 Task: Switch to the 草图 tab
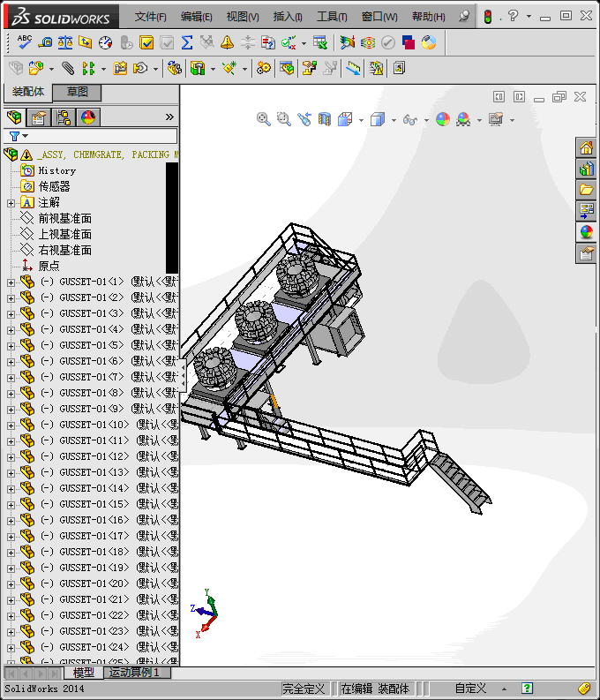(x=77, y=92)
